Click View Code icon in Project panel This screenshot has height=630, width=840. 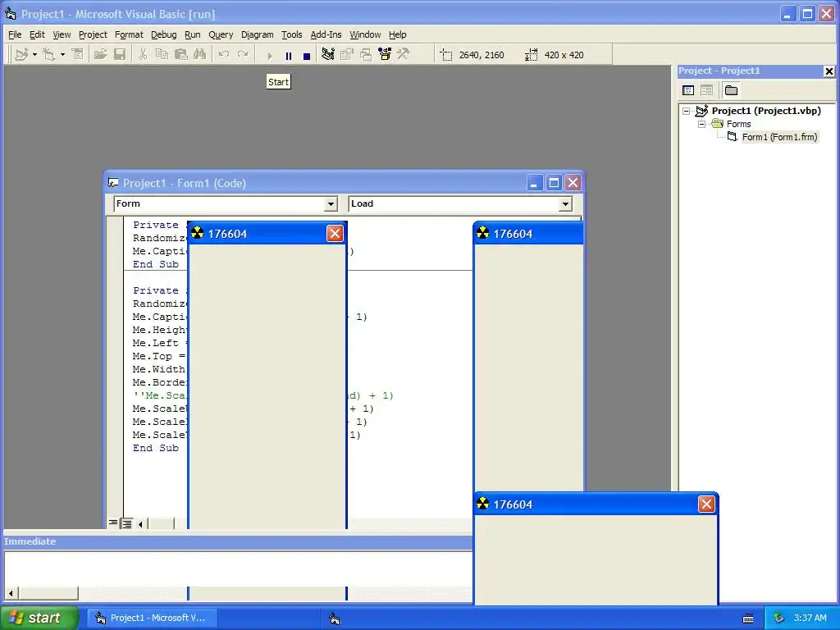(x=688, y=90)
